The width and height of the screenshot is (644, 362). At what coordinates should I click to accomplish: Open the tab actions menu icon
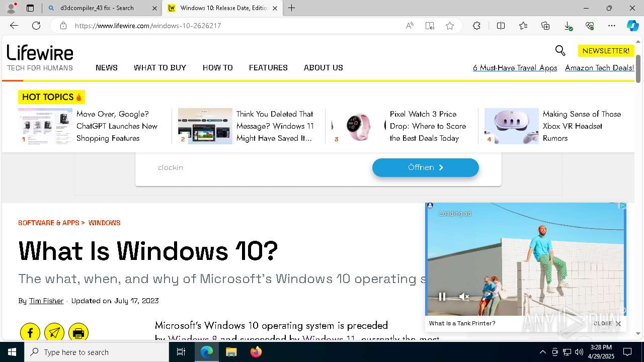coord(30,8)
